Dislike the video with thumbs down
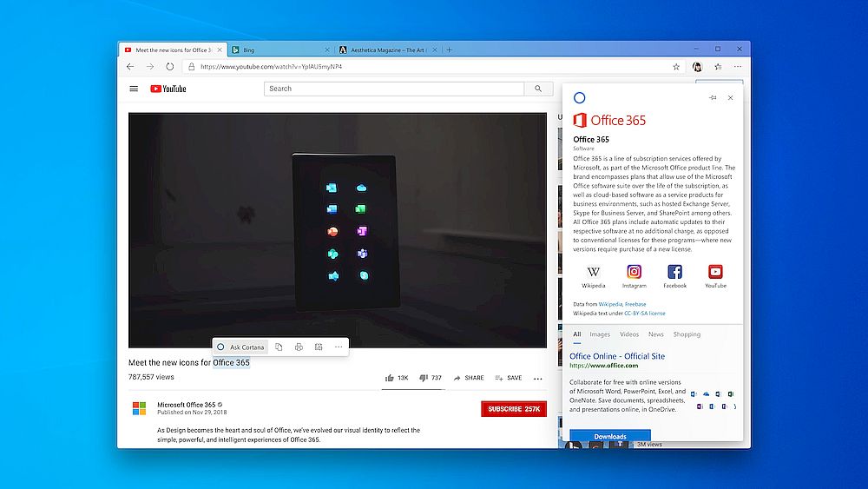The width and height of the screenshot is (868, 489). pyautogui.click(x=424, y=378)
